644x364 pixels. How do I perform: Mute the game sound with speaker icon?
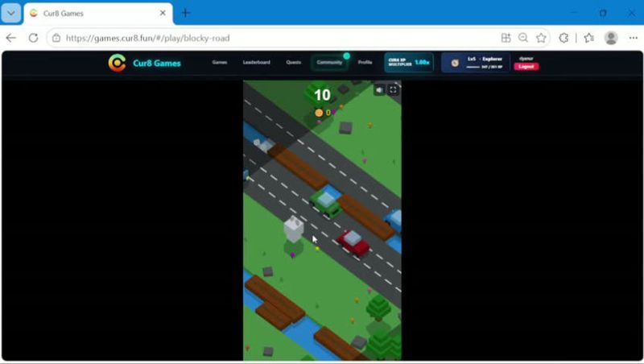click(379, 90)
